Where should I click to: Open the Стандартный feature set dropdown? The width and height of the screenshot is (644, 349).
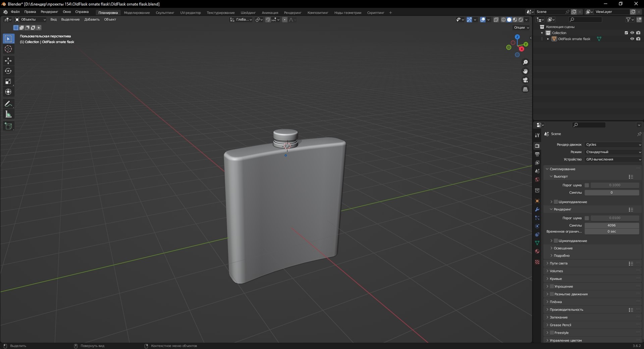[x=613, y=152]
